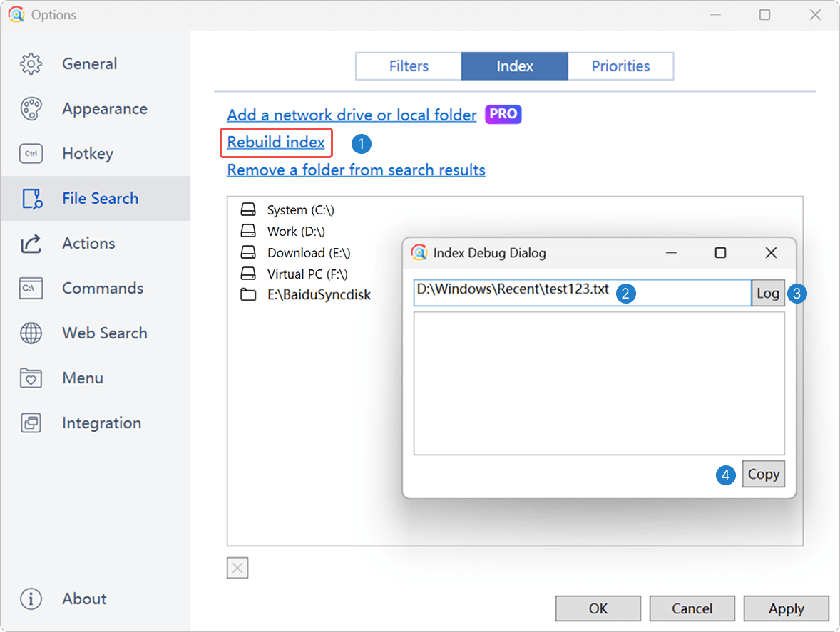Click the Work (D:\) drive icon
Viewport: 840px width, 632px height.
248,231
